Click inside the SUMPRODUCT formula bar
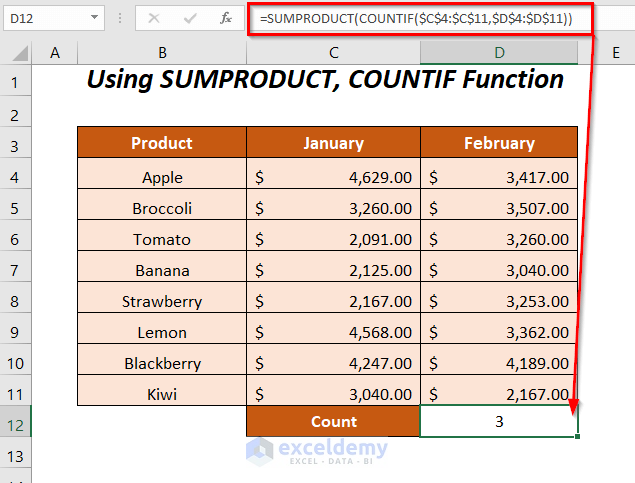The width and height of the screenshot is (635, 483). (420, 18)
